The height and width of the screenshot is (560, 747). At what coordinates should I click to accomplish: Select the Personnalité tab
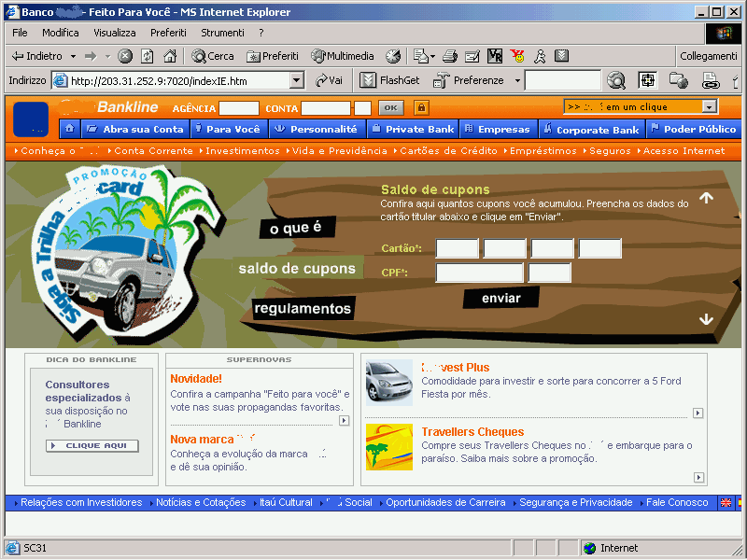tap(317, 129)
